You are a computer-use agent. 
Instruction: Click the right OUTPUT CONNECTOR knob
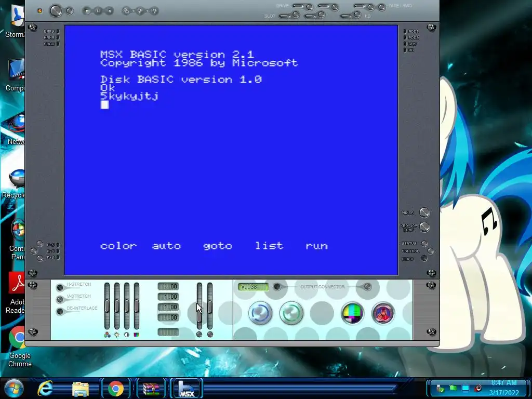coord(367,287)
